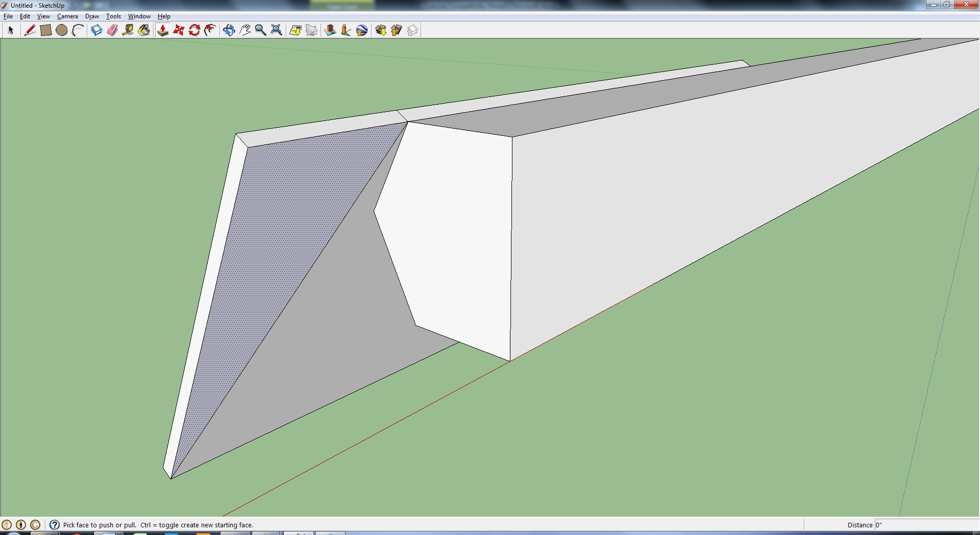Click the Share Model icon
The width and height of the screenshot is (980, 535).
pyautogui.click(x=397, y=30)
